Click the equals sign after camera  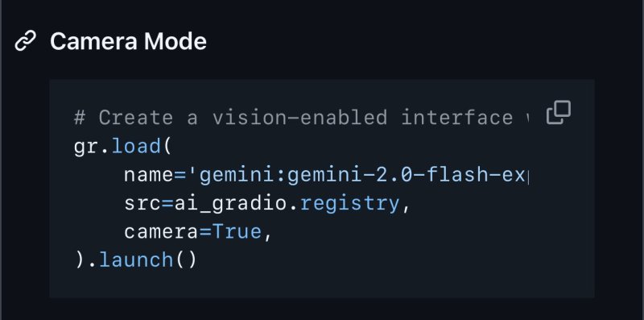[205, 232]
